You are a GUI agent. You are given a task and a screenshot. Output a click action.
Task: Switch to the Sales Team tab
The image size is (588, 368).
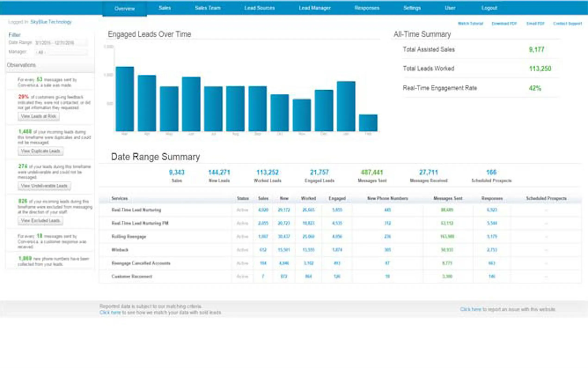[208, 8]
